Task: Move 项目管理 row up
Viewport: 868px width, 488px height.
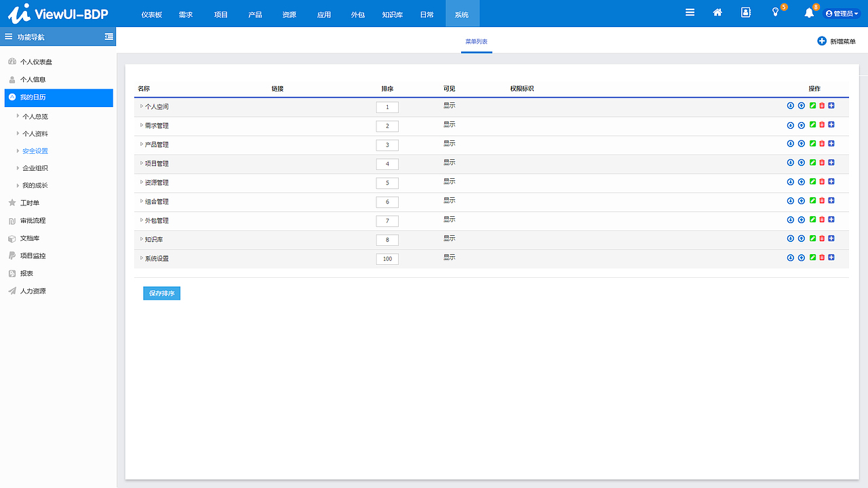Action: (x=801, y=163)
